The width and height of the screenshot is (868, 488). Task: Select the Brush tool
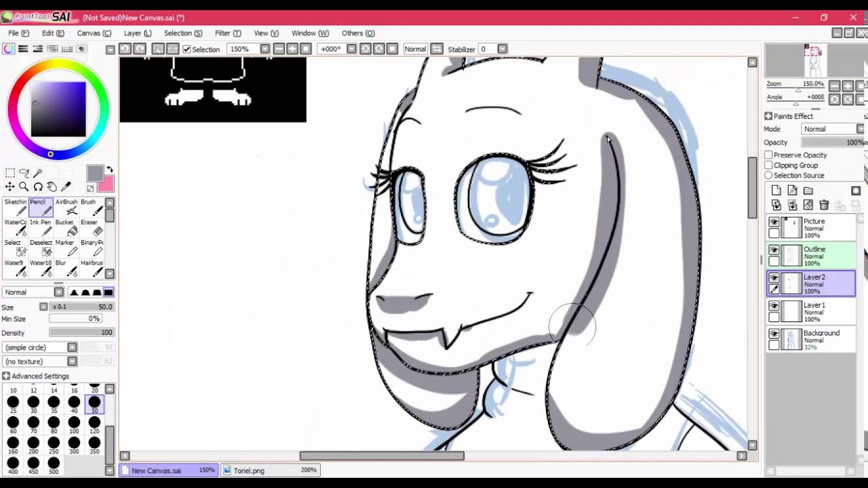pyautogui.click(x=91, y=207)
